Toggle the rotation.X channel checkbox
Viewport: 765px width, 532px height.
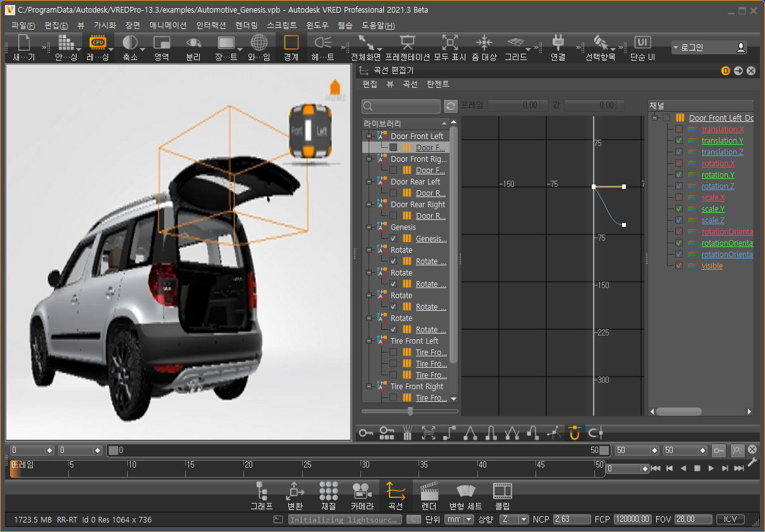point(679,164)
